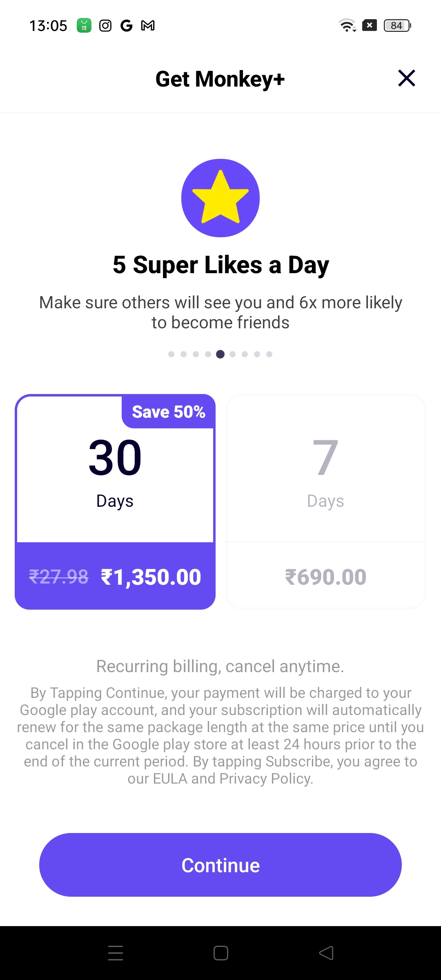Screen dimensions: 441x980
Task: Tap the Gmail notification icon in status bar
Action: (x=148, y=26)
